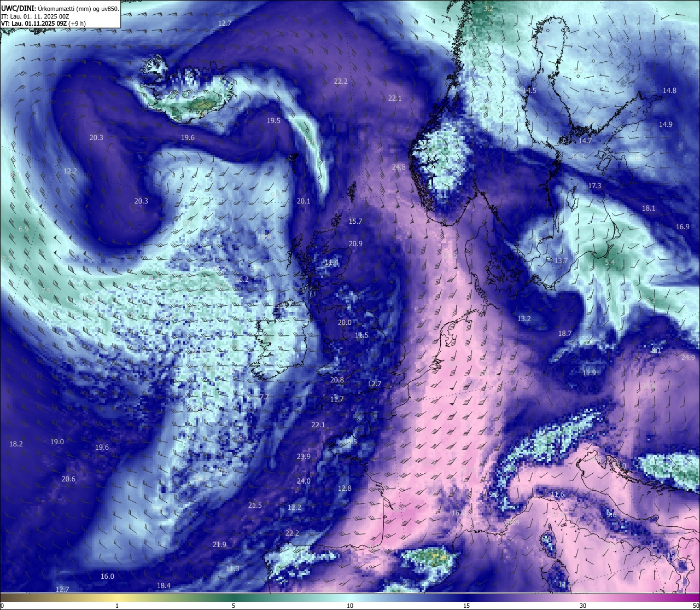Click the 21.5 map value
The width and height of the screenshot is (700, 610).
255,505
